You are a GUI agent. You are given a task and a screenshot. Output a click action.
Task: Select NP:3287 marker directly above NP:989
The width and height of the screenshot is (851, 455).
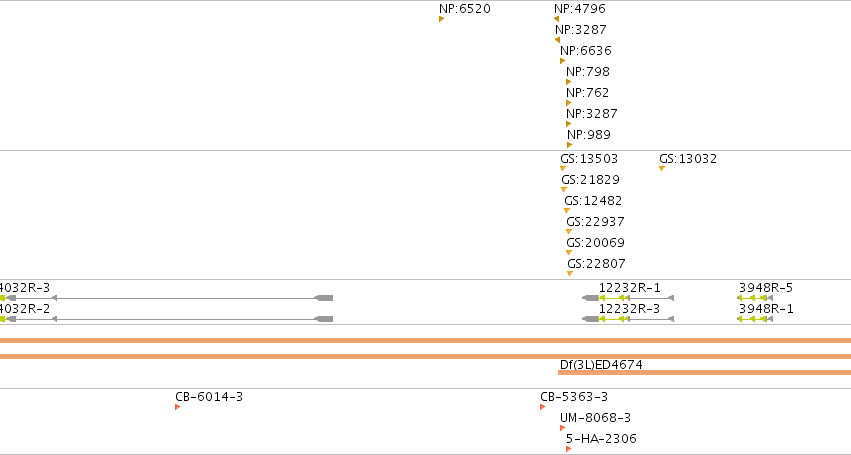point(569,124)
